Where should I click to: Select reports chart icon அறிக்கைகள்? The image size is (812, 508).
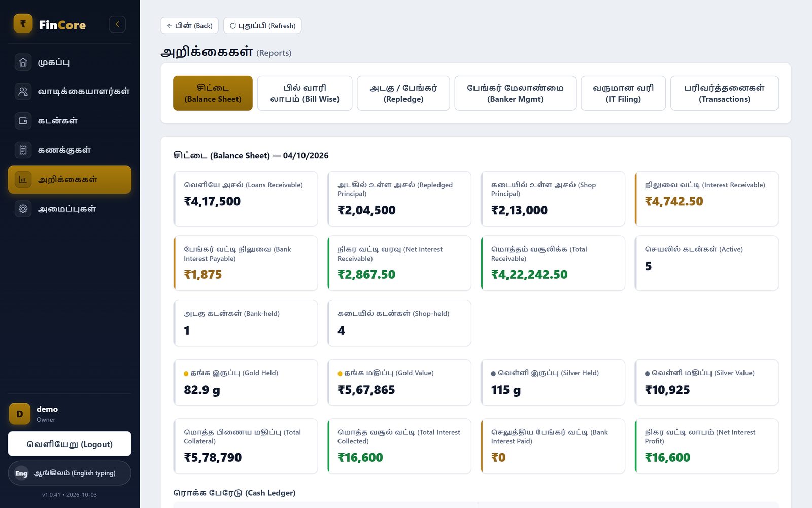(x=23, y=179)
